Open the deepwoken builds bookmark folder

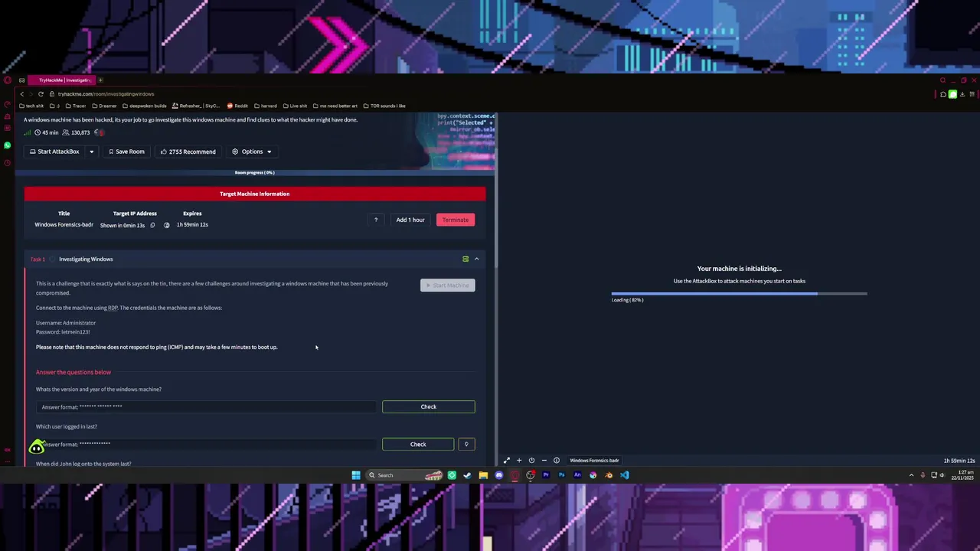145,106
